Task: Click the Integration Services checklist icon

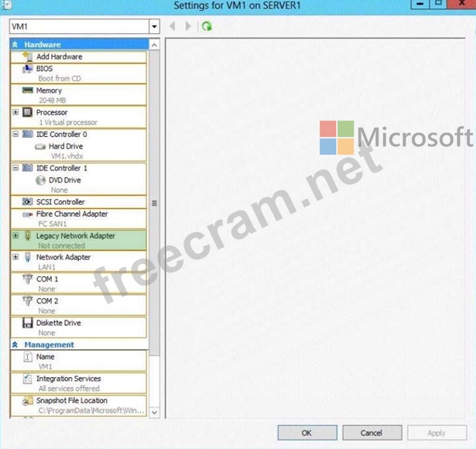Action: click(28, 379)
